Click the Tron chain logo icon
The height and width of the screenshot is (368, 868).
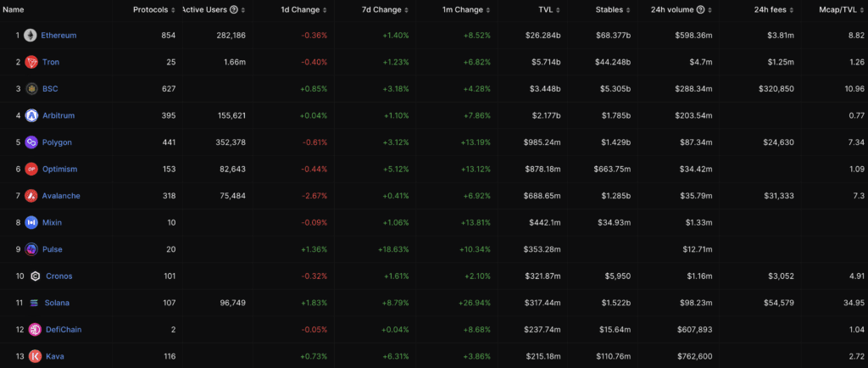(x=31, y=62)
